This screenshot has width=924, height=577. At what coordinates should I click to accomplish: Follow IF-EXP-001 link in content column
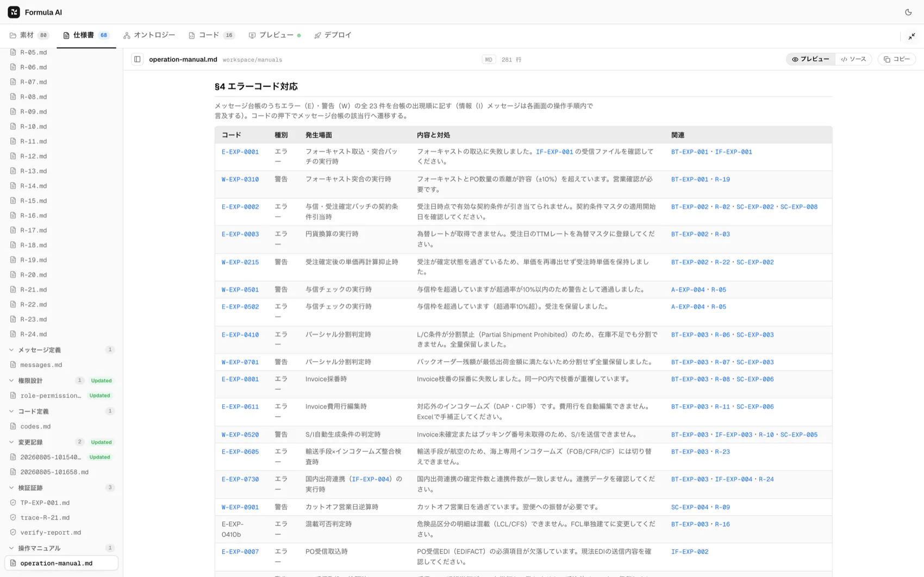pyautogui.click(x=554, y=152)
